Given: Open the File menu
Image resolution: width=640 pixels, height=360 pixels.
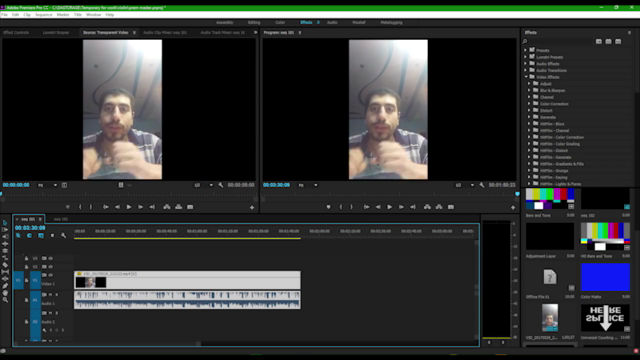Looking at the screenshot, I should tap(4, 15).
